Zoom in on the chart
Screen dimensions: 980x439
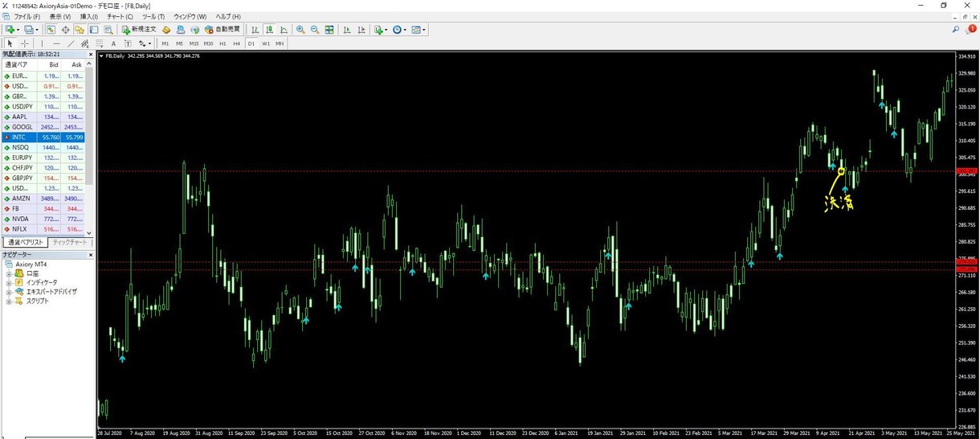pos(300,30)
